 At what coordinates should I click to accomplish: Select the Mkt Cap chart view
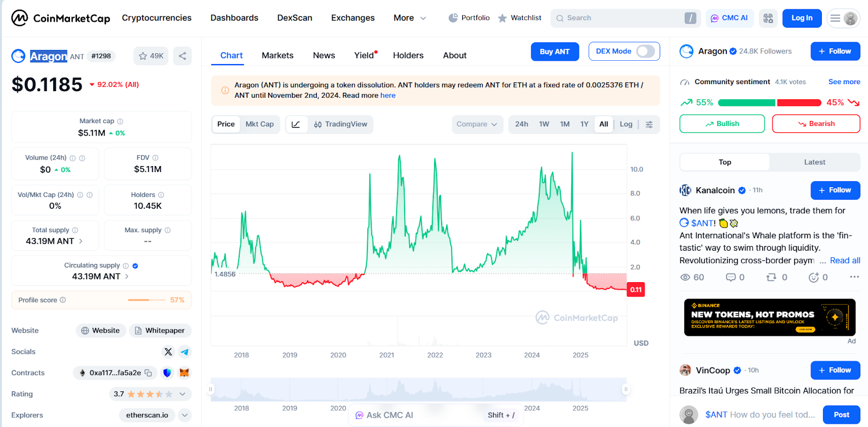(259, 124)
